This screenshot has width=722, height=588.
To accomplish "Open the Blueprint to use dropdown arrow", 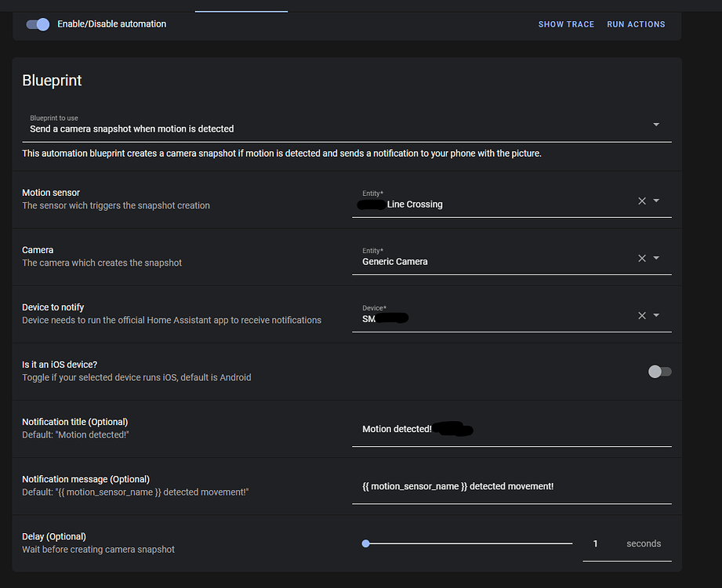I will click(656, 124).
